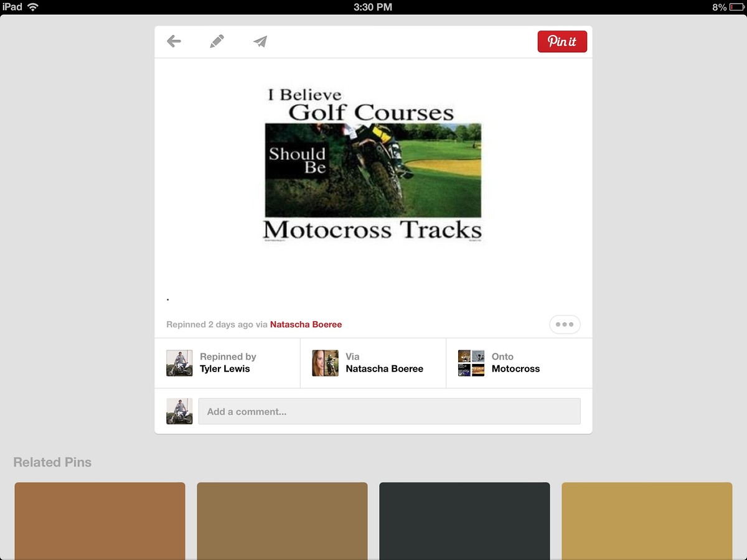Open Tyler Lewis profile name
Screen dimensions: 747x560
tap(225, 369)
